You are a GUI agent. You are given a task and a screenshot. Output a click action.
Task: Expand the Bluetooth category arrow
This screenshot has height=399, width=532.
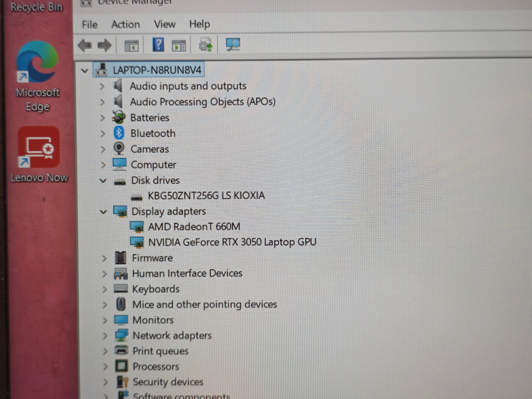[x=103, y=134]
